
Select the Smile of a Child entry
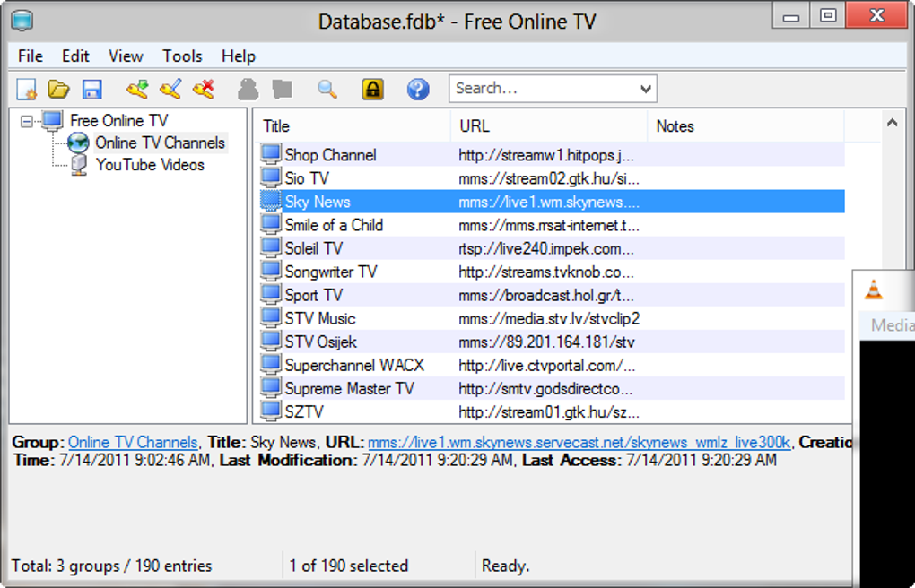pyautogui.click(x=552, y=225)
